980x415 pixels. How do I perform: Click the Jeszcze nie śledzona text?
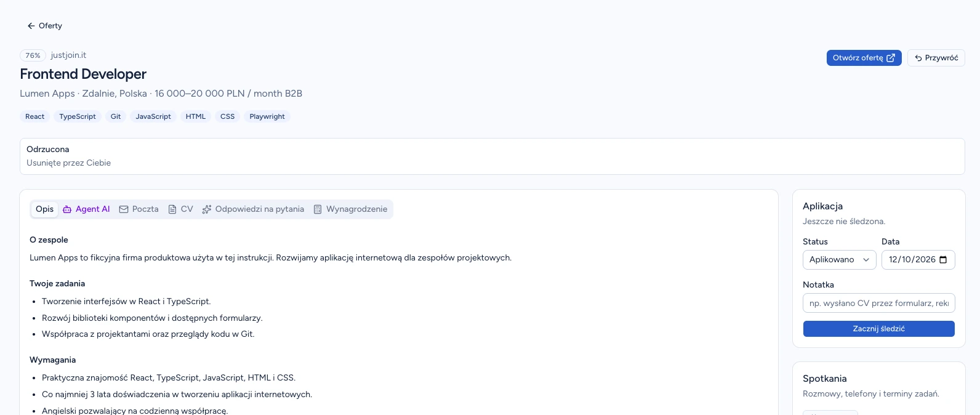click(x=844, y=222)
